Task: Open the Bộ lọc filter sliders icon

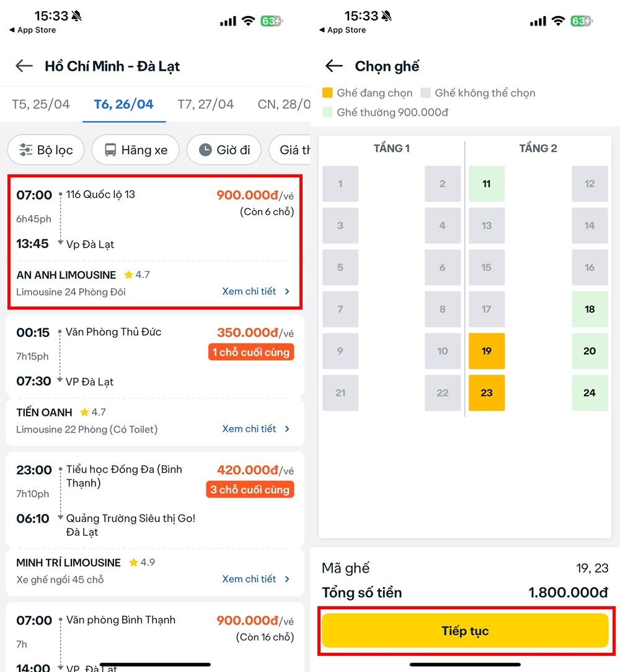Action: coord(26,150)
